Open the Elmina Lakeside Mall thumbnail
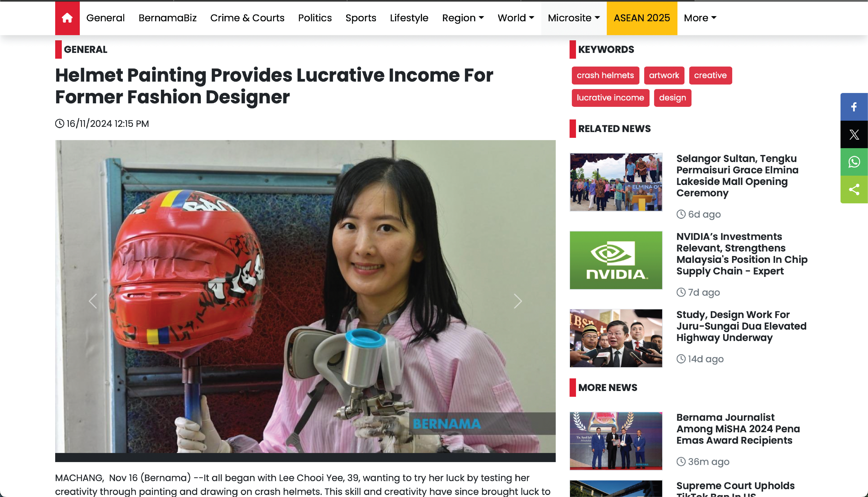Image resolution: width=868 pixels, height=497 pixels. (x=616, y=182)
